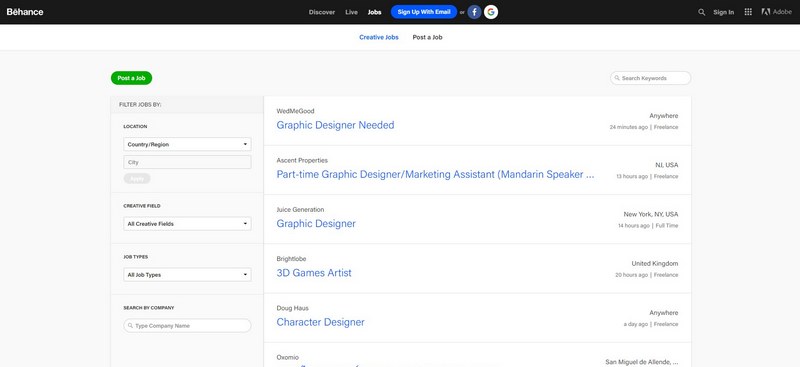Screen dimensions: 800x367
Task: Open Graphic Designer Needed job
Action: [x=335, y=125]
